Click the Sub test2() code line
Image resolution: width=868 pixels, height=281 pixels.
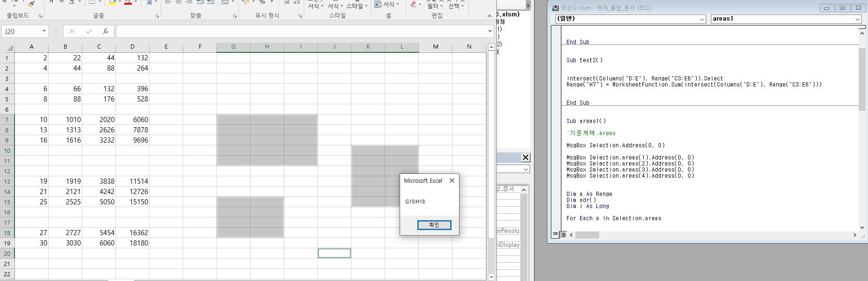click(584, 60)
